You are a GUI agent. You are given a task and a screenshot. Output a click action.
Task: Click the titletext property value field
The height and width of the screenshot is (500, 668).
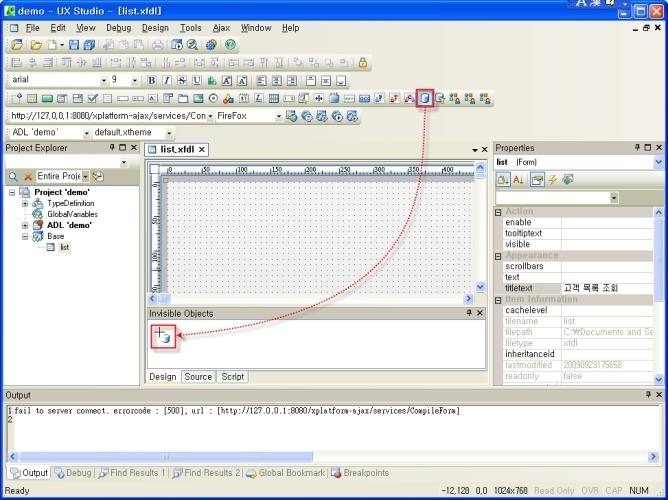[x=607, y=288]
